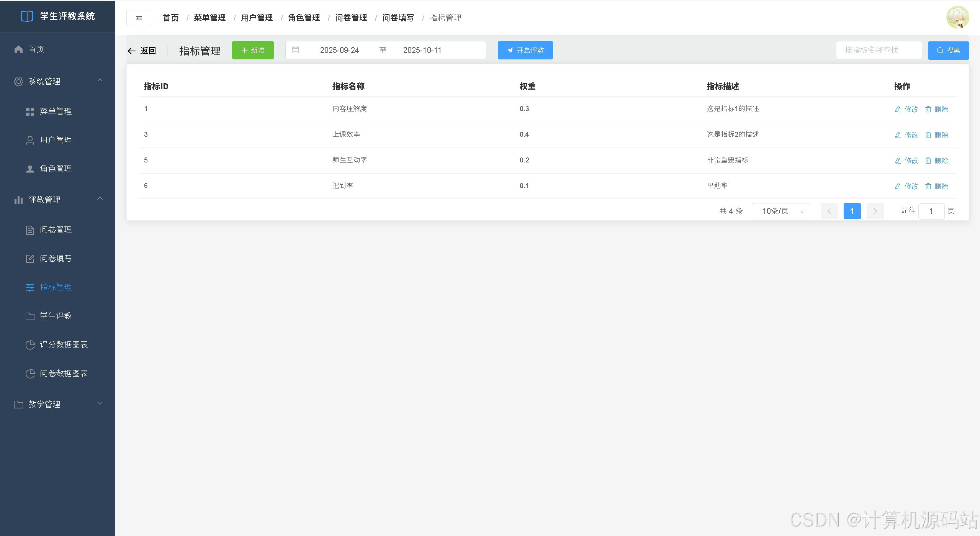This screenshot has height=536, width=980.
Task: Open 角色管理 in the breadcrumb
Action: 304,18
